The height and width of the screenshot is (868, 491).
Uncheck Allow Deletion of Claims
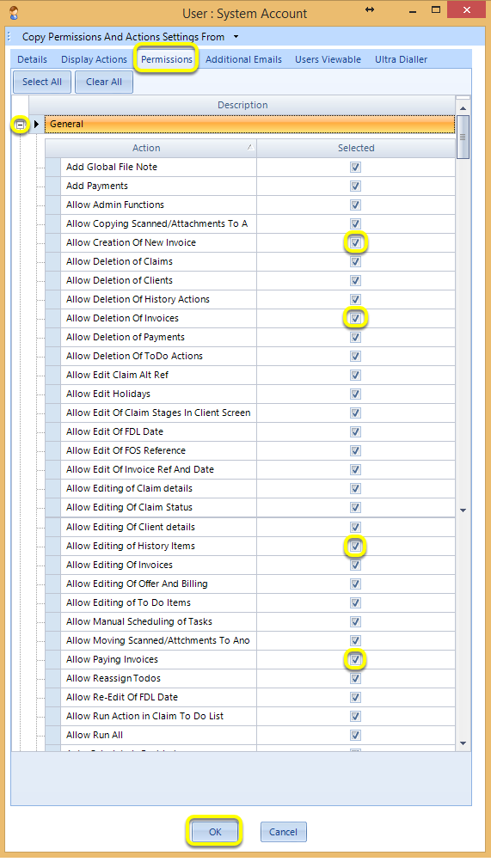tap(356, 261)
